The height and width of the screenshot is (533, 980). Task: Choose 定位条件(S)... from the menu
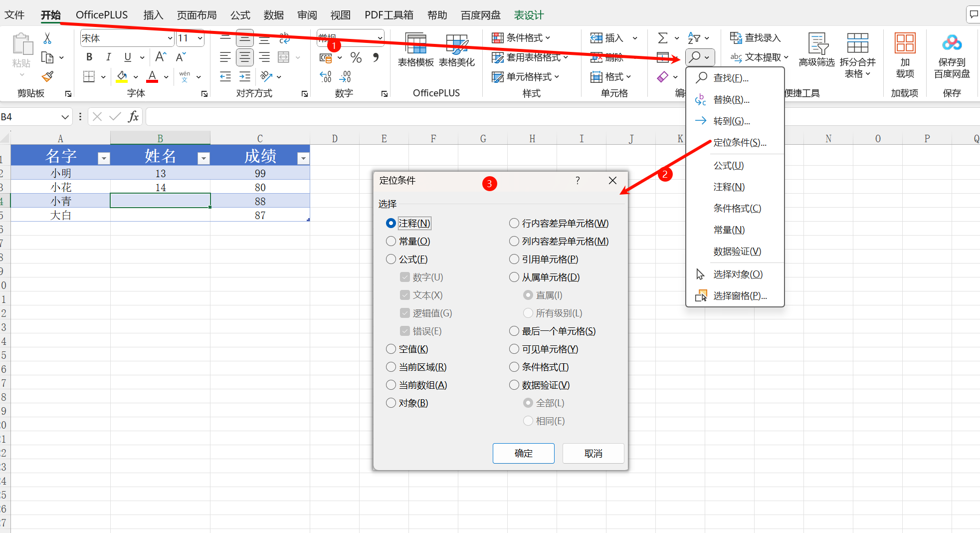click(x=740, y=143)
